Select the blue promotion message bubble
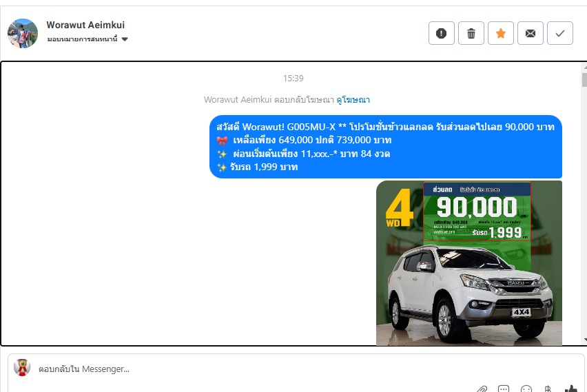The image size is (587, 392). pos(386,147)
